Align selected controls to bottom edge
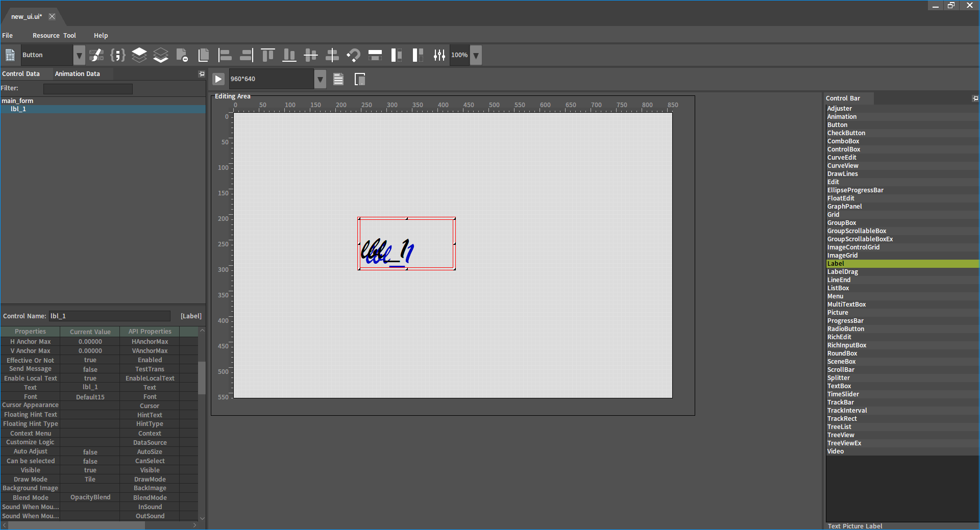This screenshot has width=980, height=530. [289, 55]
